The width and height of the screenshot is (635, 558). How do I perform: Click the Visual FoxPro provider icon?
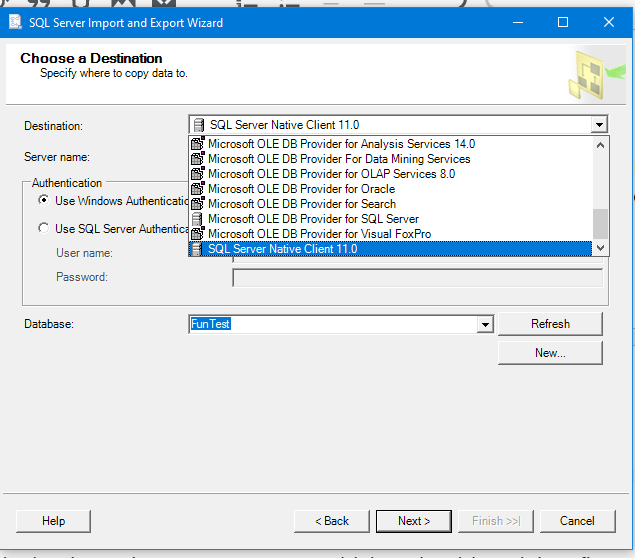point(197,233)
